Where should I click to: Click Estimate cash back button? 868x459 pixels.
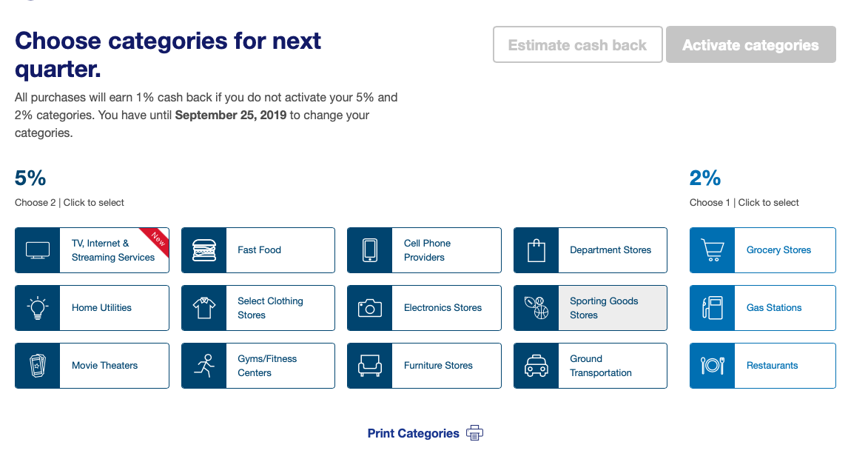coord(577,44)
